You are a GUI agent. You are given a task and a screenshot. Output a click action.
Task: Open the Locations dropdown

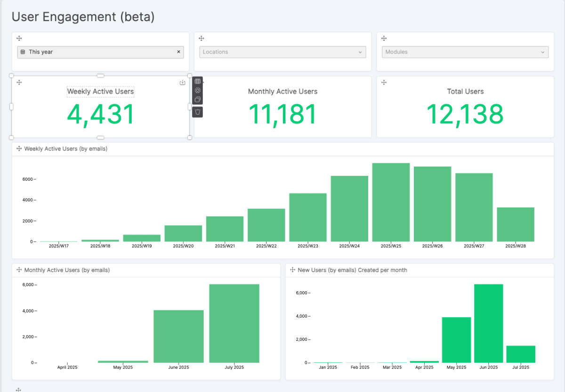tap(282, 52)
